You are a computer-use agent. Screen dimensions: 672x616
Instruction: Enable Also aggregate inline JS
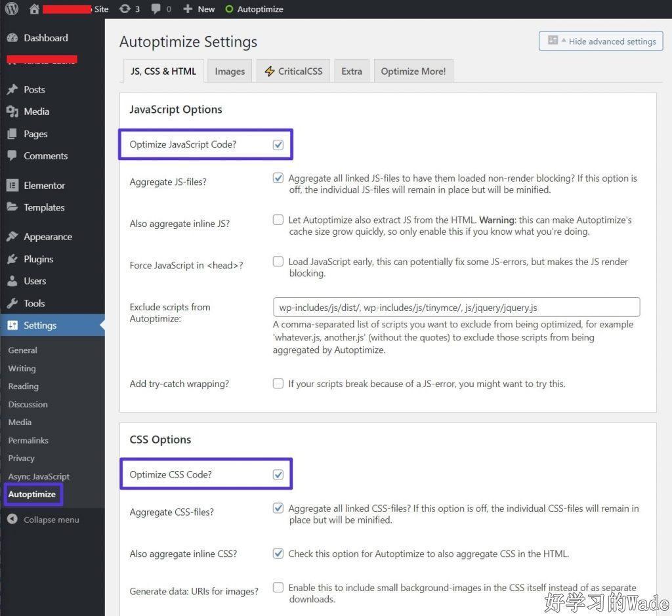[278, 220]
